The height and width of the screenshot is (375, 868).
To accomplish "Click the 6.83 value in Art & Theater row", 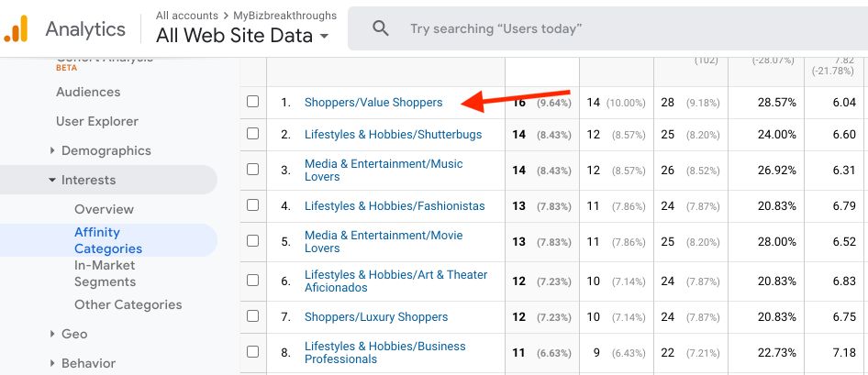I will [x=844, y=281].
